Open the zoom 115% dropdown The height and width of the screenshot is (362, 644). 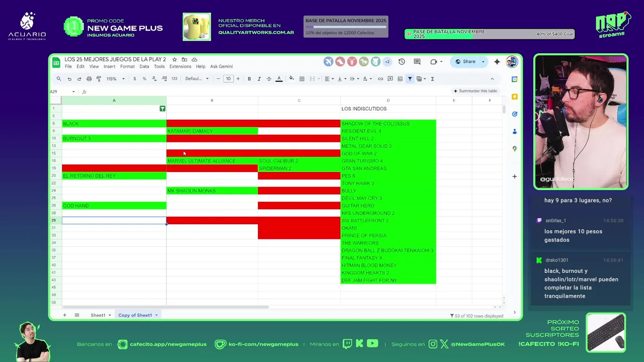pyautogui.click(x=114, y=79)
